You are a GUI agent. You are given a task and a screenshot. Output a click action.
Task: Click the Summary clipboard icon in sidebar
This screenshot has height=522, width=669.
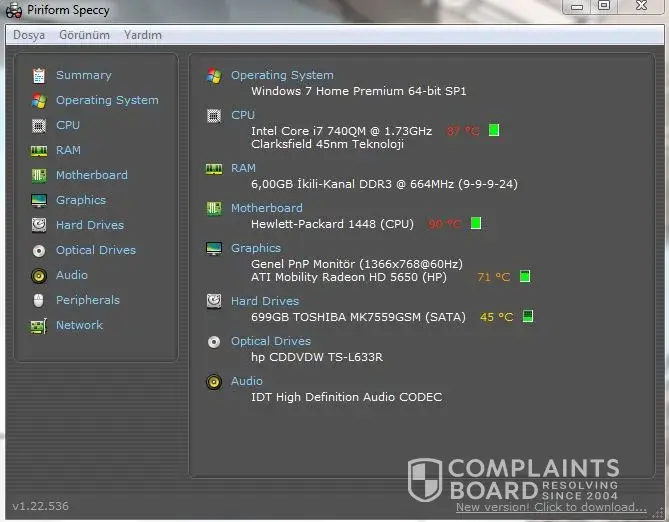tap(39, 76)
